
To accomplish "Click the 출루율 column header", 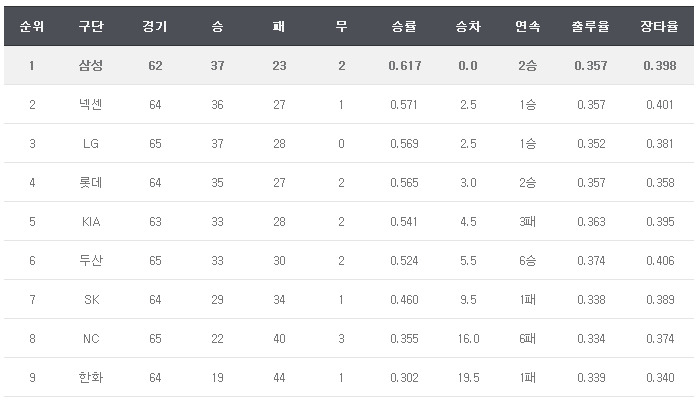I will click(x=591, y=27).
